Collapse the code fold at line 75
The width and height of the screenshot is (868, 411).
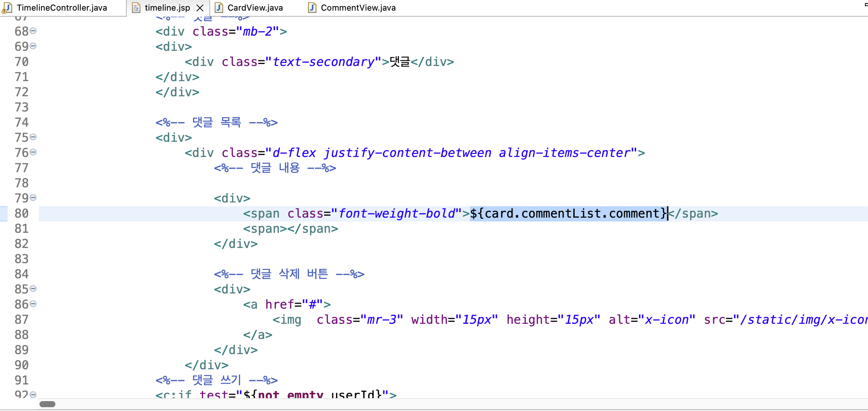33,137
